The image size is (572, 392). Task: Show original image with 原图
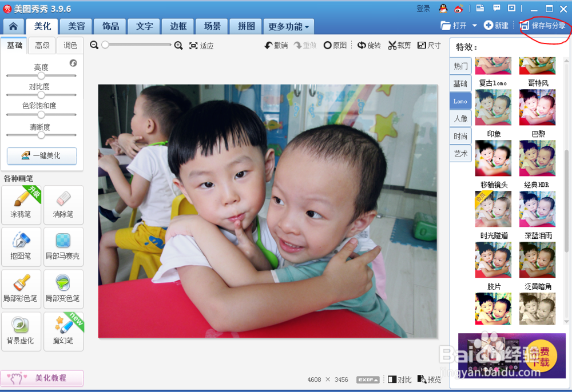[x=335, y=45]
